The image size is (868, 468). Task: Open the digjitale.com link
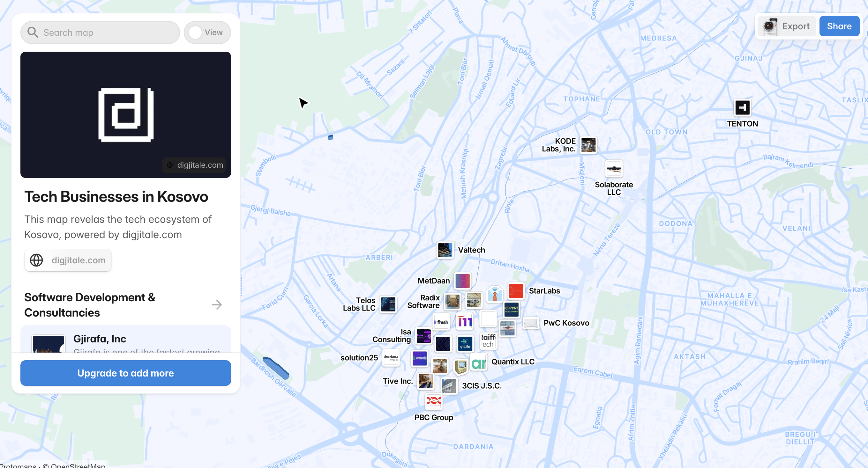point(78,260)
